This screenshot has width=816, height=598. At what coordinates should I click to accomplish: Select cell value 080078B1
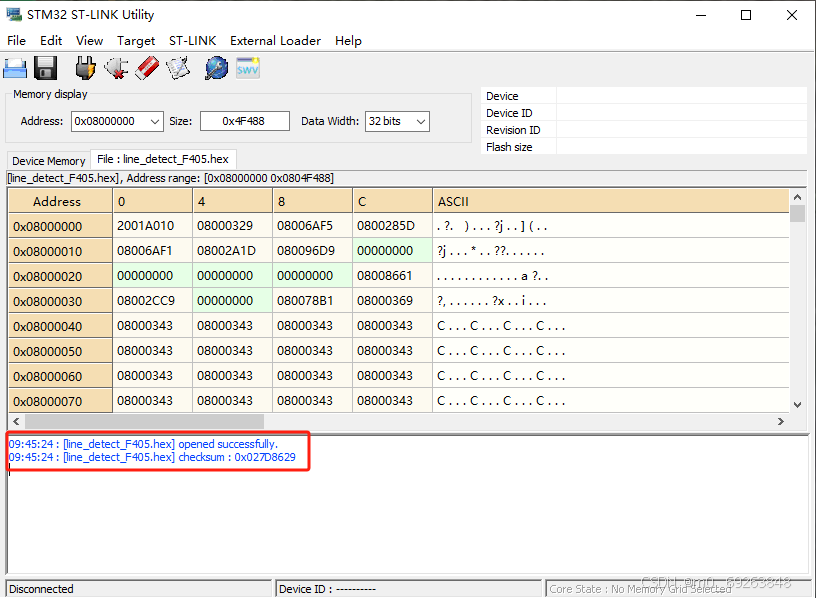313,301
